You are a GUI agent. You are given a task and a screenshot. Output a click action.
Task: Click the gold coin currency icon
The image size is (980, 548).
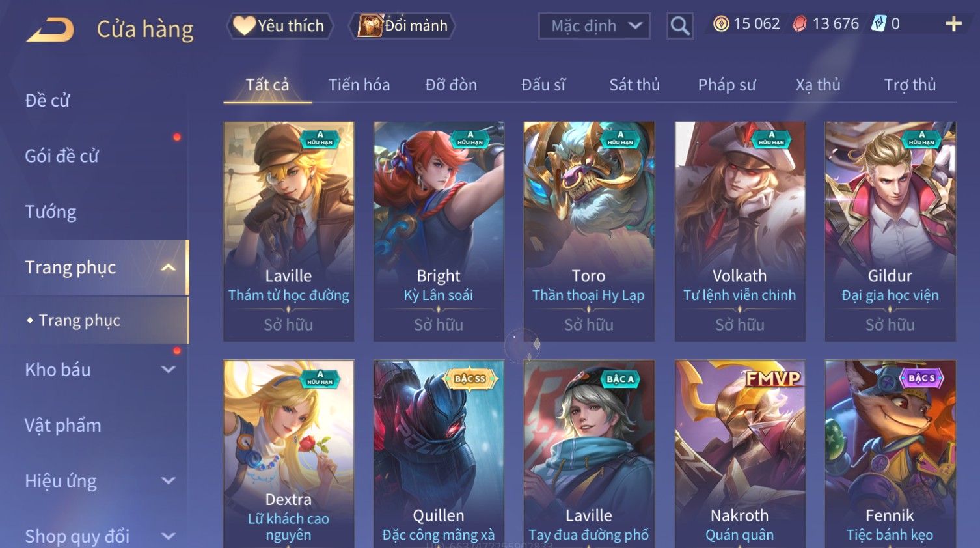(721, 24)
